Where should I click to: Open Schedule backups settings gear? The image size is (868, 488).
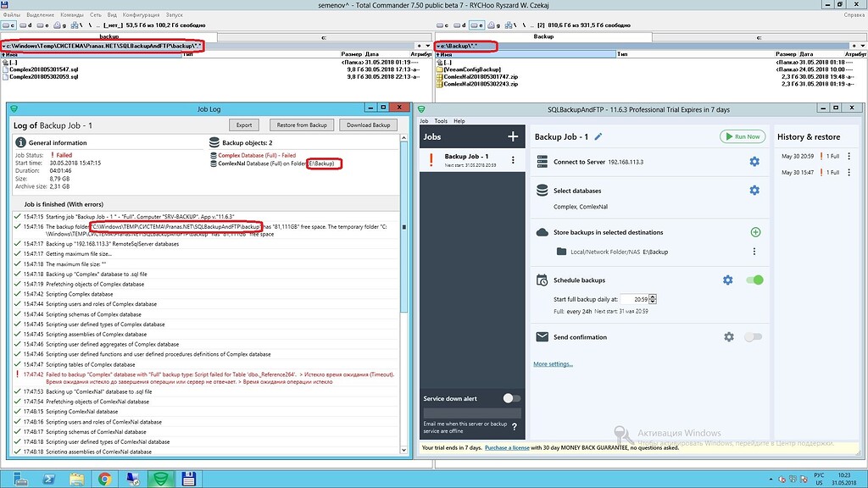(727, 280)
